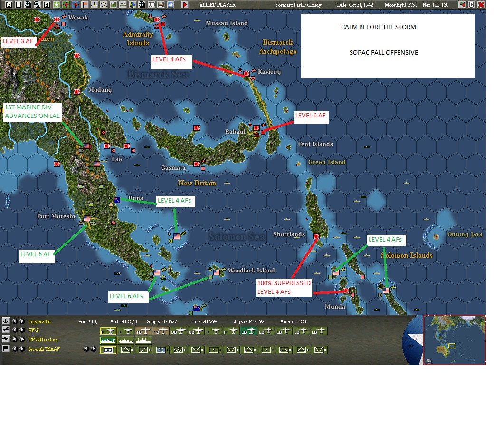The width and height of the screenshot is (504, 427).
Task: Click the 'Ships in Port: 92' text
Action: point(248,321)
